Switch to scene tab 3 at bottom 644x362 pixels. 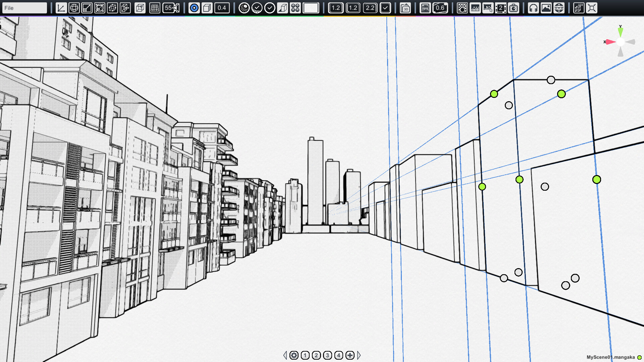[327, 355]
